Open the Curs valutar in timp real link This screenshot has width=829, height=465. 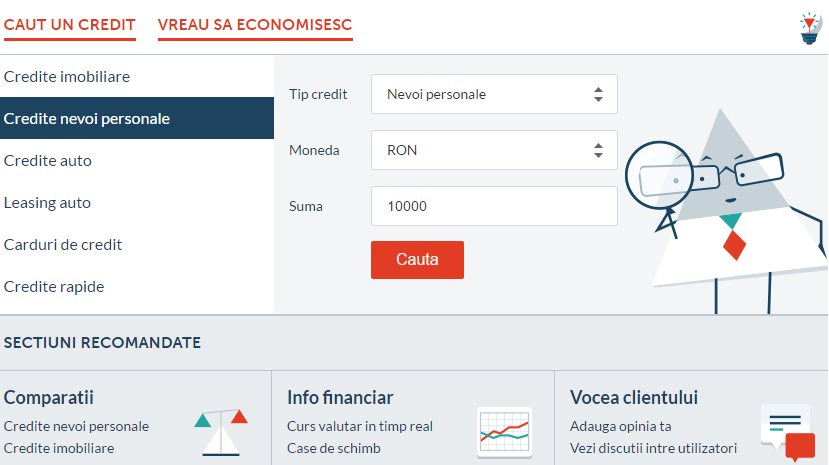[360, 426]
